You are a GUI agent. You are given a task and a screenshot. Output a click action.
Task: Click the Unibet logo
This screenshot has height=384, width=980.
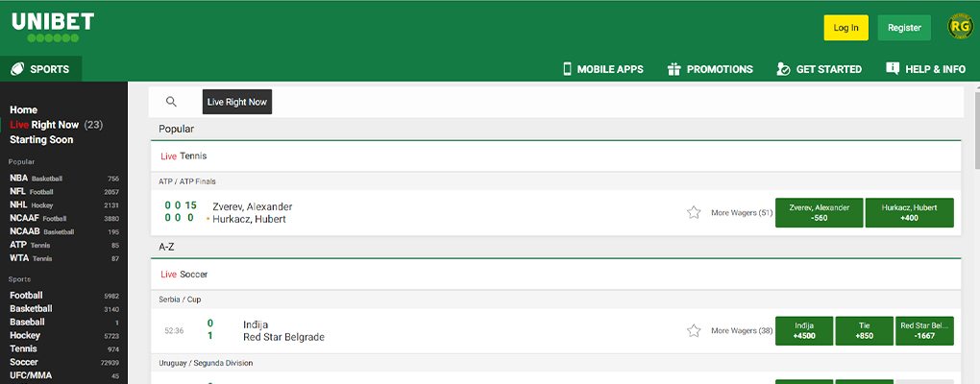tap(53, 28)
